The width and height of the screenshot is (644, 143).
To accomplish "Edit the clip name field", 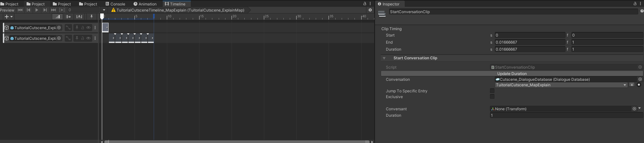I will (513, 12).
